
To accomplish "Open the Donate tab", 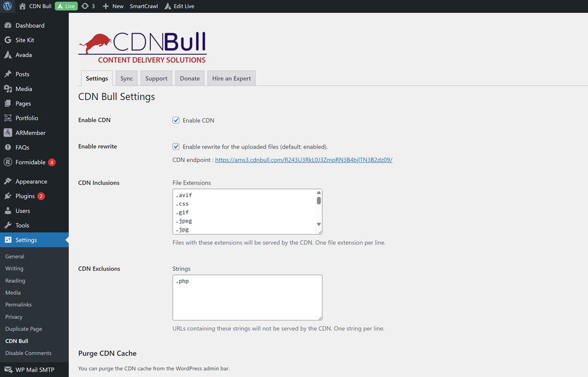I will (x=190, y=78).
